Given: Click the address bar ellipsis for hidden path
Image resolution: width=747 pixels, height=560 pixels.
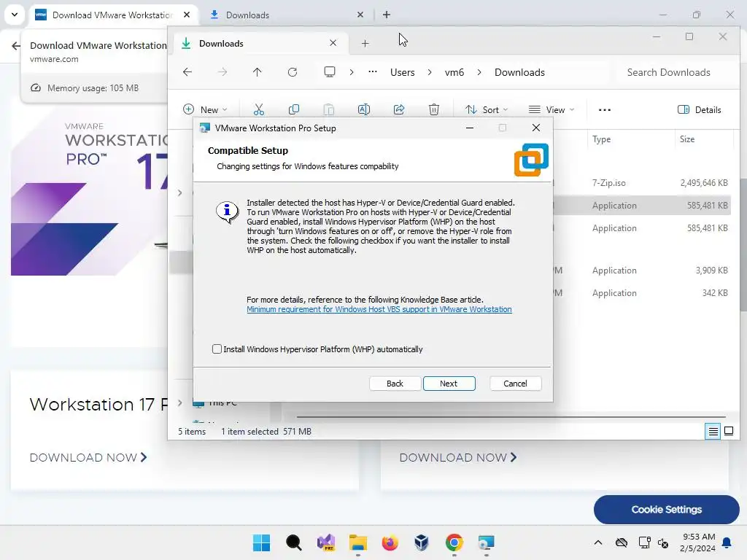Looking at the screenshot, I should click(373, 72).
